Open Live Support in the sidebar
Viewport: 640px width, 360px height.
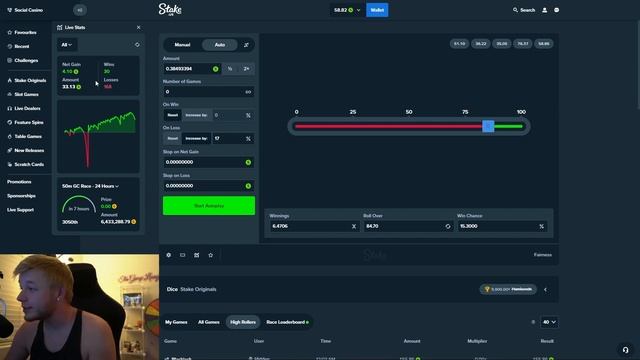[20, 210]
